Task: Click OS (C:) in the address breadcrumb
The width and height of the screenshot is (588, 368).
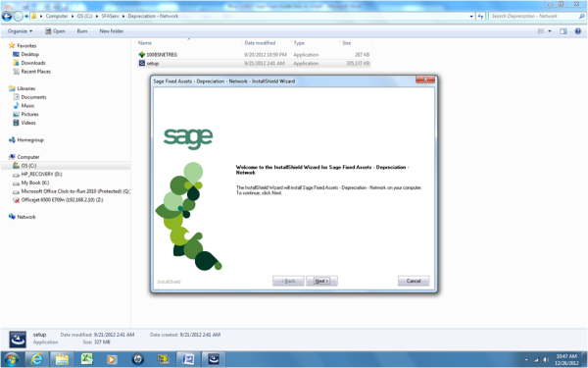Action: (84, 16)
